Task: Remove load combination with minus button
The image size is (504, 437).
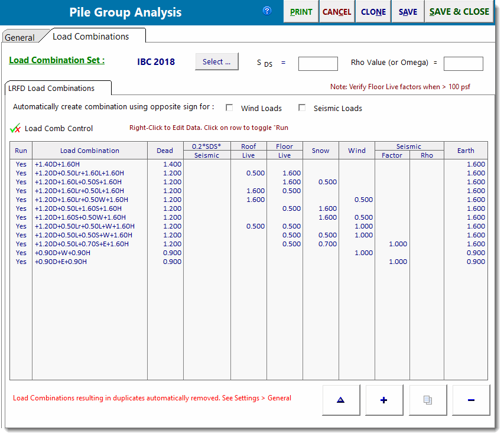Action: pos(471,400)
